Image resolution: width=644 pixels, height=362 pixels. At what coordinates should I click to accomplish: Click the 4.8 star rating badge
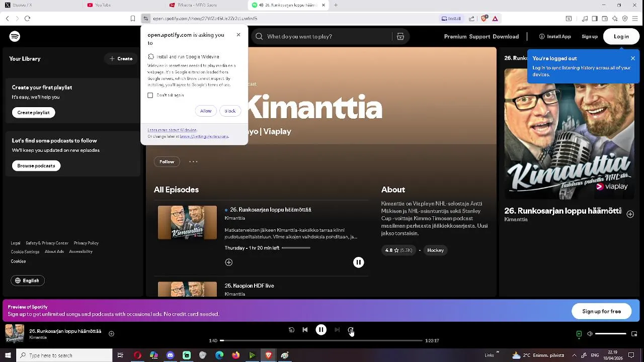pos(398,250)
